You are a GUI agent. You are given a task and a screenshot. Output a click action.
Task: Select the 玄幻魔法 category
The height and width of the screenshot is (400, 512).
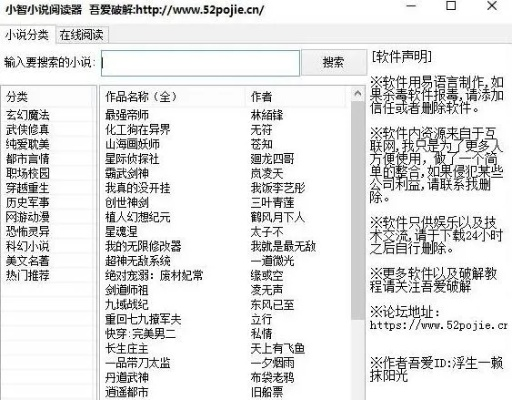click(x=28, y=115)
